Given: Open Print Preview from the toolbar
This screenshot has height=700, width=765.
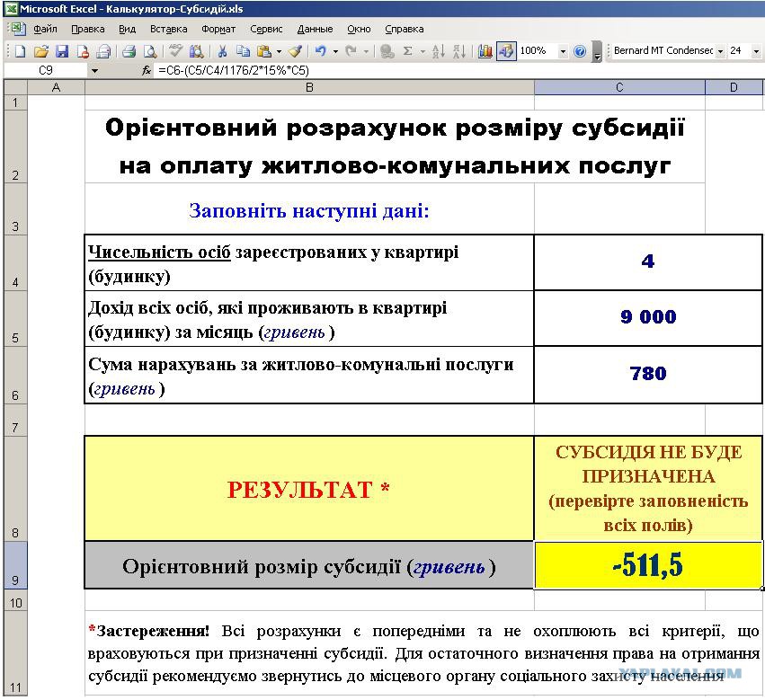Looking at the screenshot, I should 150,51.
